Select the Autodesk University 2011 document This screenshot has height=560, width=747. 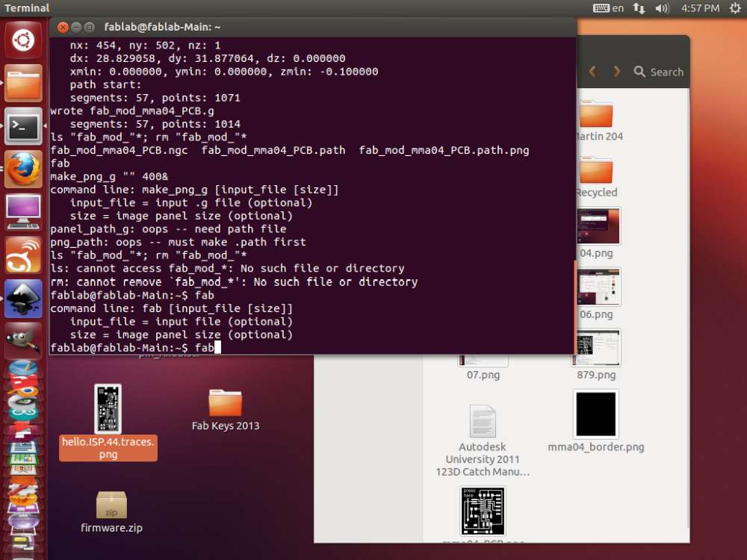[483, 441]
